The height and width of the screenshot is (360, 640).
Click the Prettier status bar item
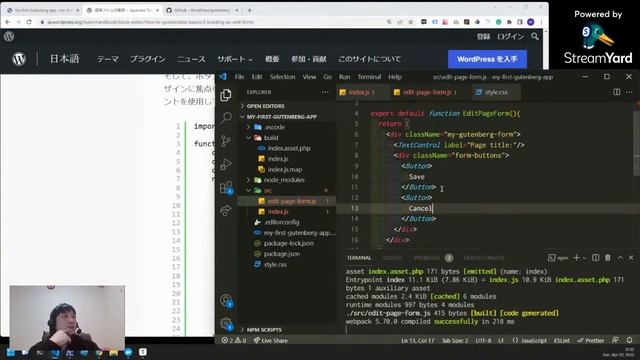[591, 340]
